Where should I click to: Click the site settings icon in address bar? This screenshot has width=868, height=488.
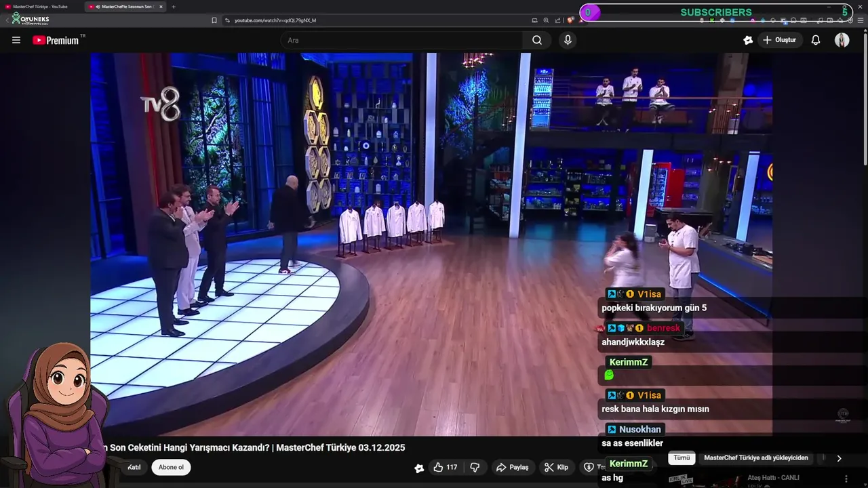tap(227, 20)
